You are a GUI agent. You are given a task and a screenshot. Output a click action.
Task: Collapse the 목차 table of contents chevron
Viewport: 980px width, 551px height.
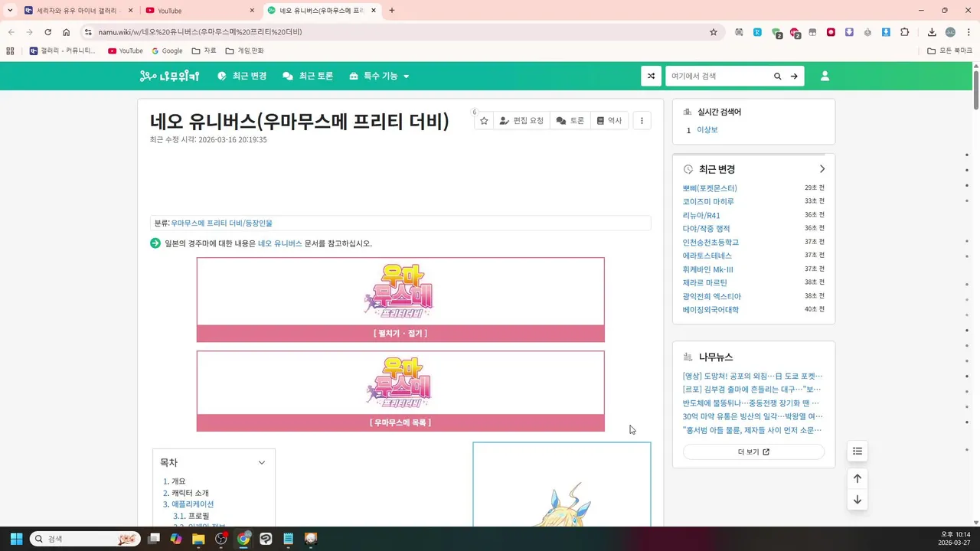coord(262,462)
